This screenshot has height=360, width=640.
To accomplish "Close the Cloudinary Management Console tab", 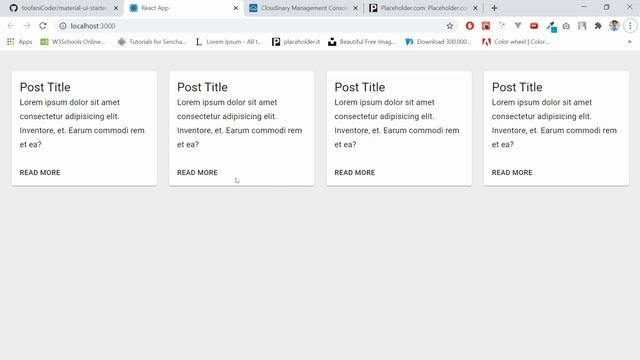I will tap(356, 8).
